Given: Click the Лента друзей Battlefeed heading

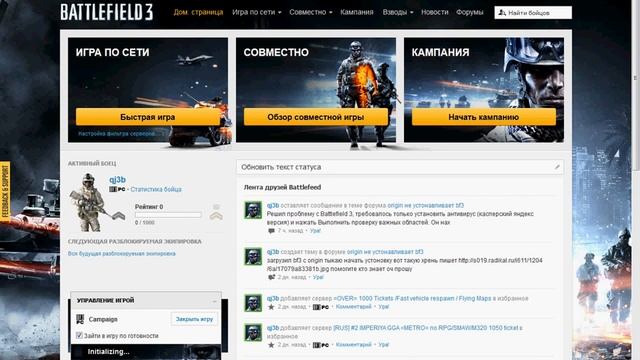Looking at the screenshot, I should click(x=282, y=187).
